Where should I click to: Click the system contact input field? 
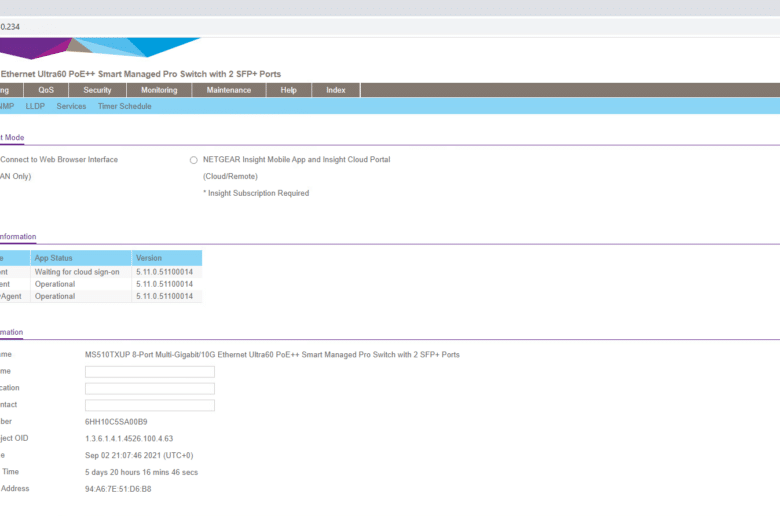[150, 405]
